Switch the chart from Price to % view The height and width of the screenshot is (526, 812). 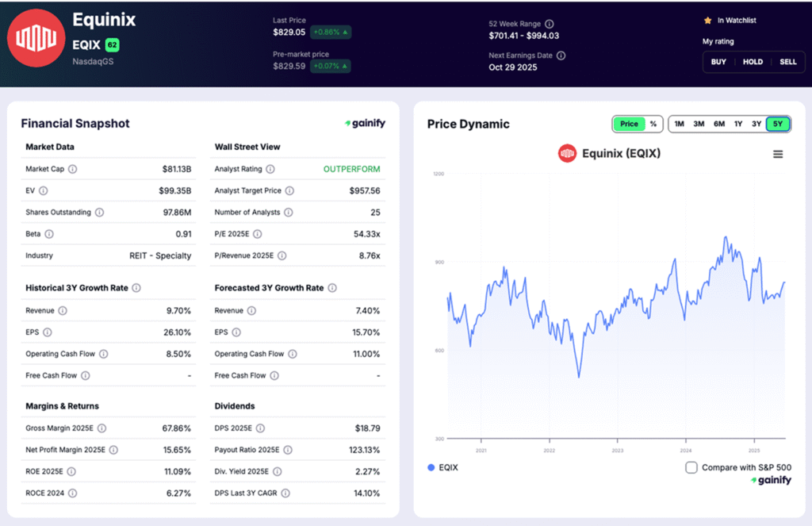click(x=653, y=125)
